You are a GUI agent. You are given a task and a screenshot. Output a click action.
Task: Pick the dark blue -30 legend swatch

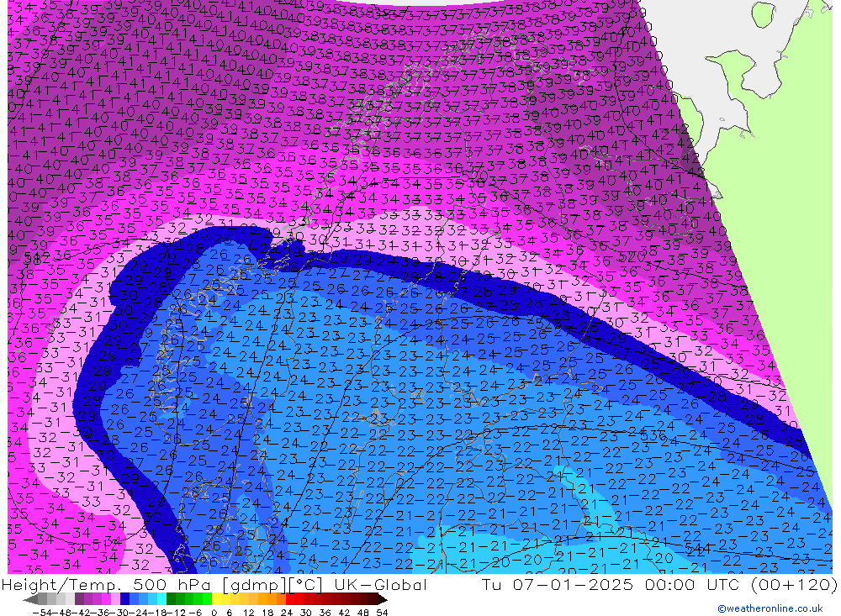coord(125,599)
